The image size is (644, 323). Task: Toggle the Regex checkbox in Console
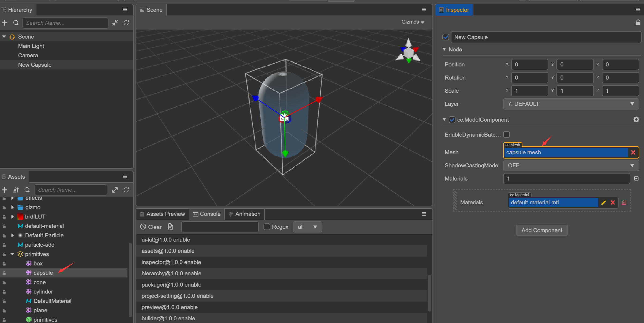[267, 227]
